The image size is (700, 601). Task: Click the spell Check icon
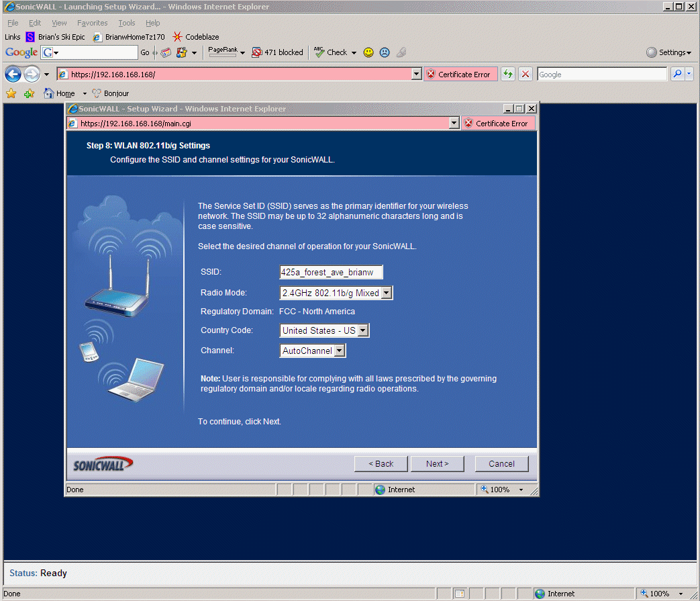(x=319, y=52)
